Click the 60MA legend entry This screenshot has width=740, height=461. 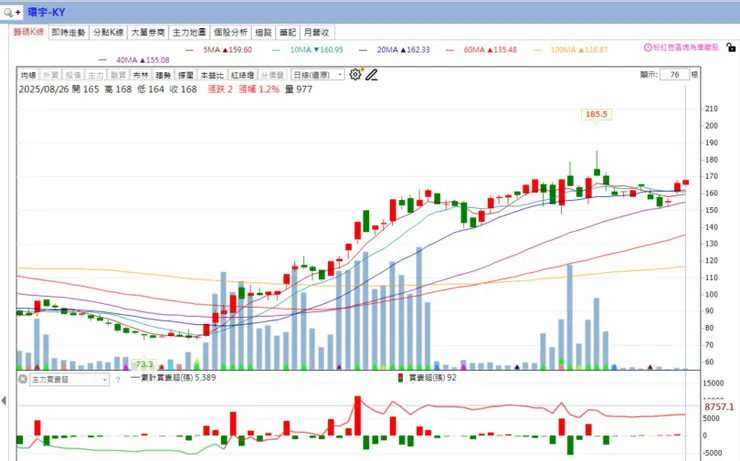[x=481, y=50]
